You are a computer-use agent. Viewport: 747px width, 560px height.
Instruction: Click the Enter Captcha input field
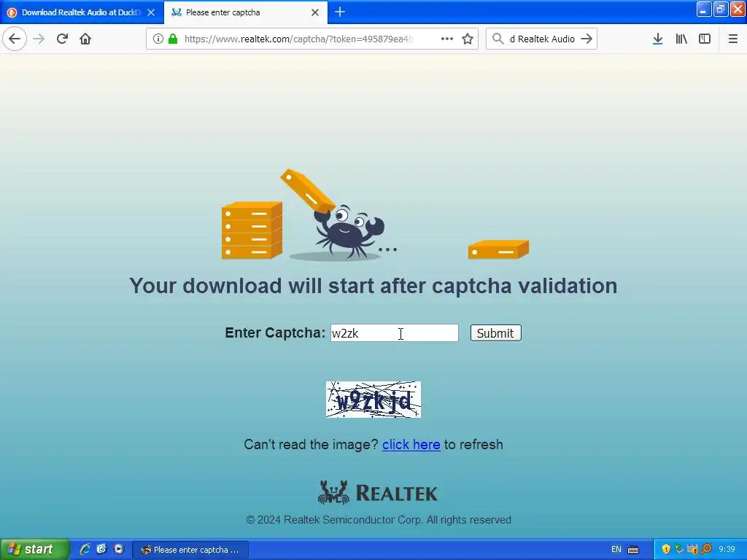pyautogui.click(x=395, y=332)
